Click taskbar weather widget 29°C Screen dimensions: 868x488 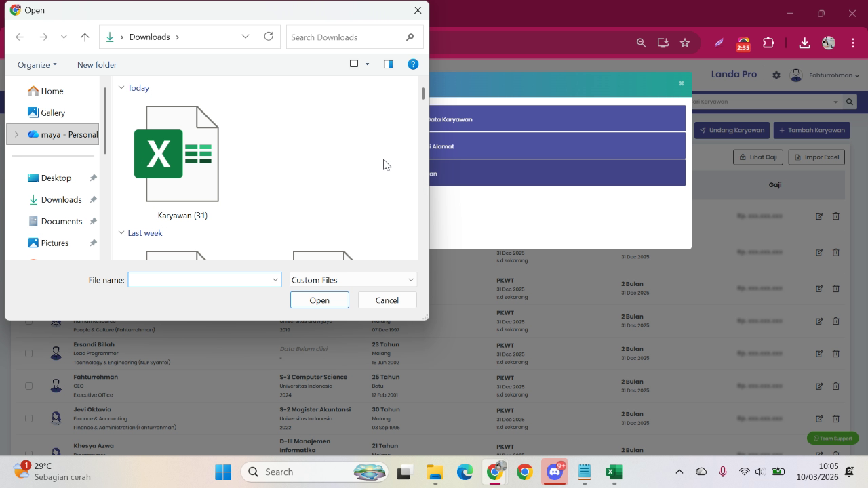52,471
